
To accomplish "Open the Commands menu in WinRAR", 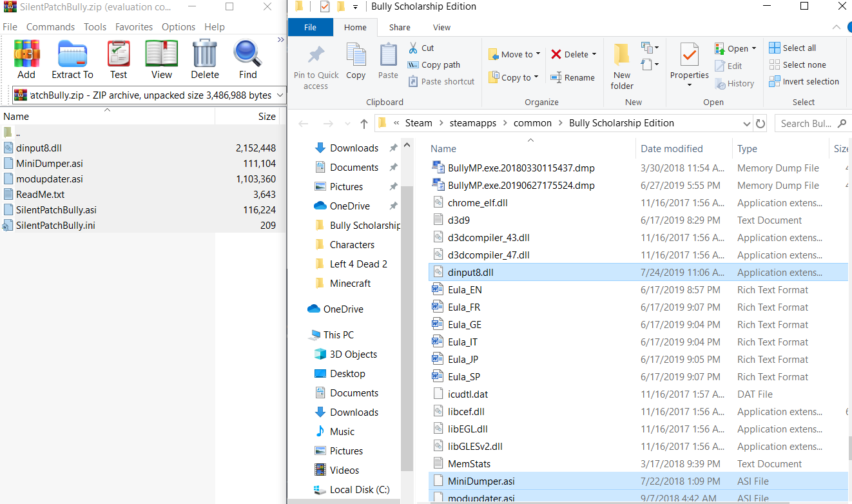I will [50, 27].
